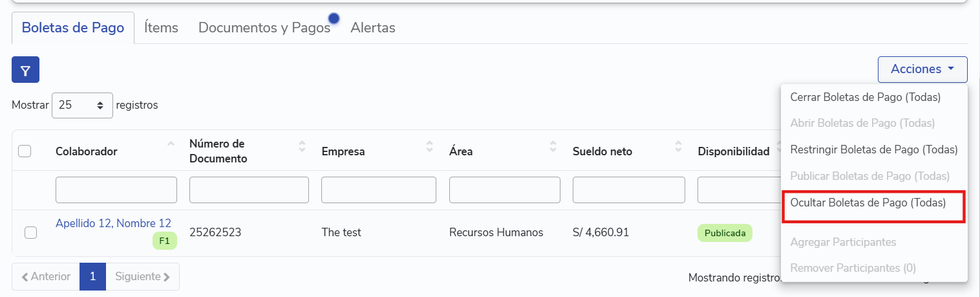The height and width of the screenshot is (297, 980).
Task: Click the green Publicada status badge
Action: tap(725, 233)
